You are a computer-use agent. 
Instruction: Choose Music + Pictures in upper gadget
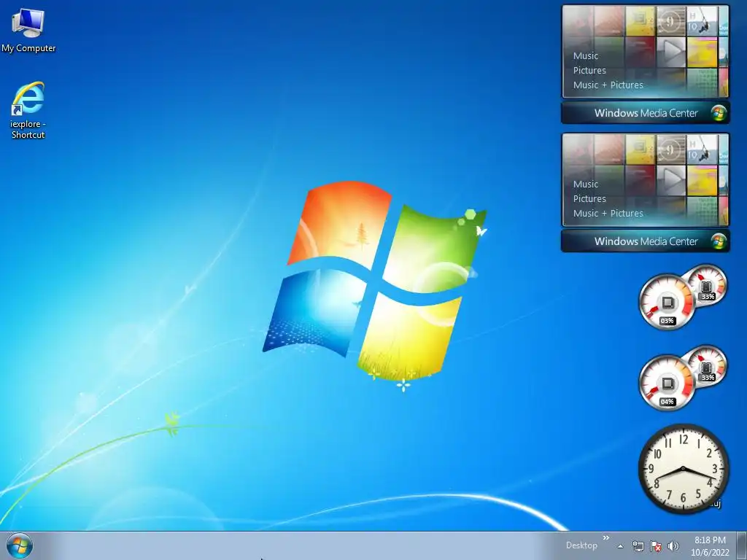[608, 85]
